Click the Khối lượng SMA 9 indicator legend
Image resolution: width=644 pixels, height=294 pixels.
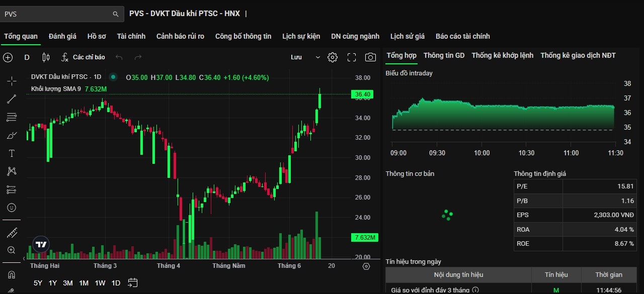[x=56, y=89]
